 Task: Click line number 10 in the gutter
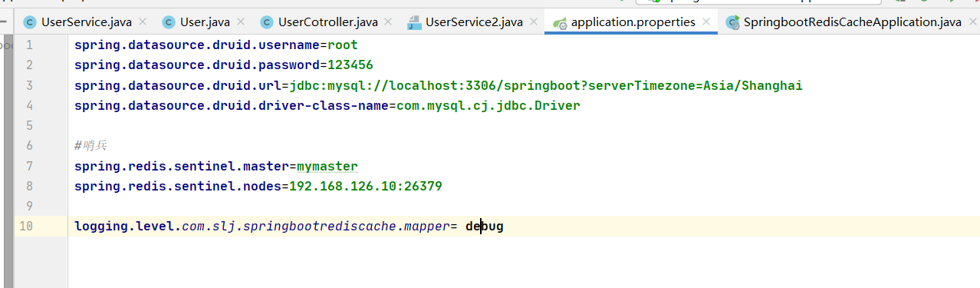[26, 227]
